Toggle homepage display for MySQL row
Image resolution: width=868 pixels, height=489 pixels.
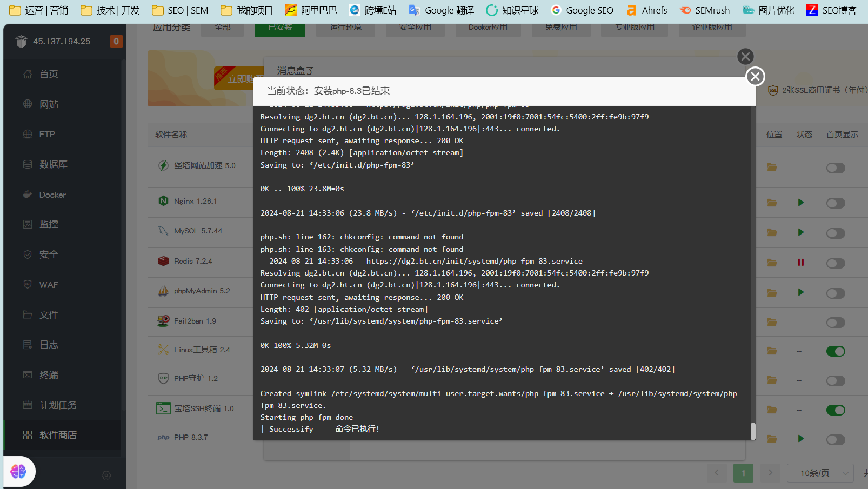pos(836,233)
